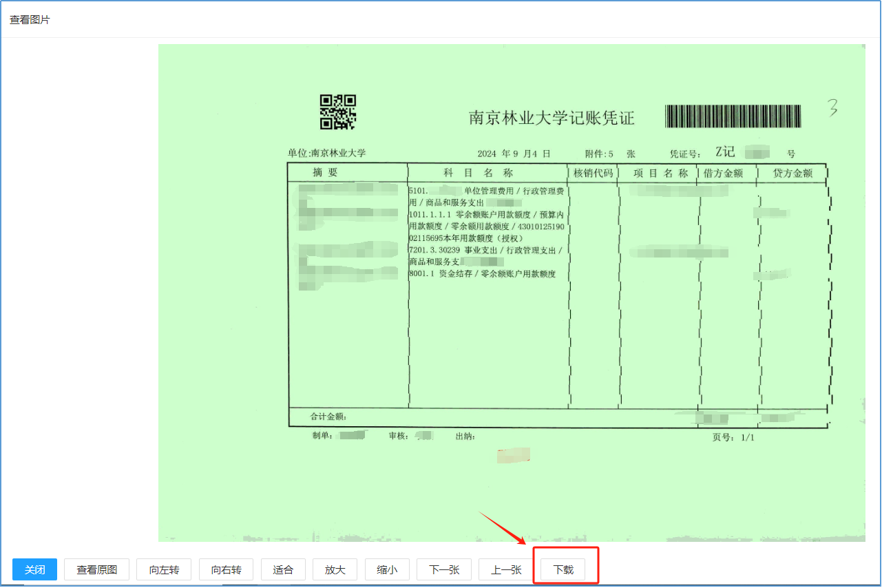This screenshot has width=882, height=588.
Task: Click the 附件:5 张 attachment count
Action: (x=610, y=154)
